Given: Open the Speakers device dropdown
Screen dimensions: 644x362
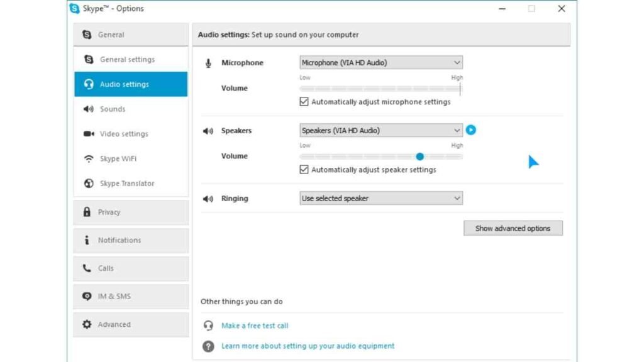Looking at the screenshot, I should point(381,130).
